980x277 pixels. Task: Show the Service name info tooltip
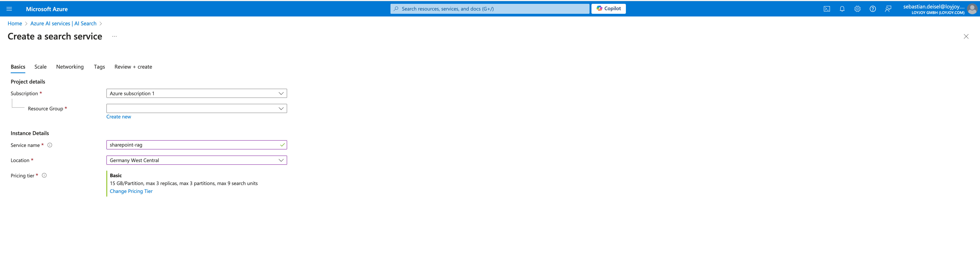point(50,145)
